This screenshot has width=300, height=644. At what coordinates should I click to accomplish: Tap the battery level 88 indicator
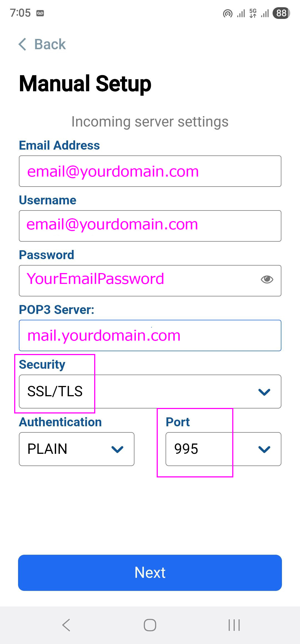tap(281, 13)
